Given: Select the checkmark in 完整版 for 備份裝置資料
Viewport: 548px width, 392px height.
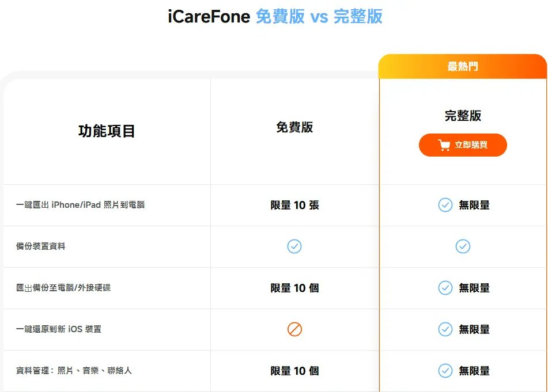Looking at the screenshot, I should coord(463,246).
